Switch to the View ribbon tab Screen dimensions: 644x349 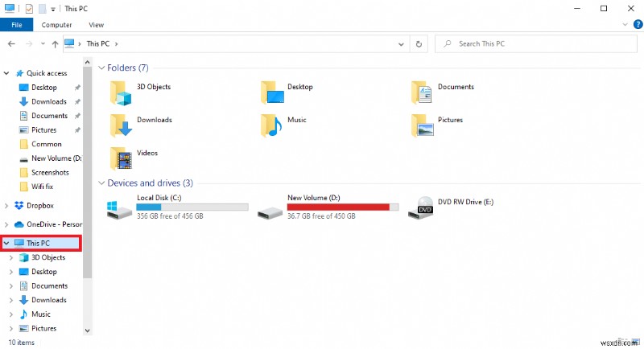coord(96,25)
